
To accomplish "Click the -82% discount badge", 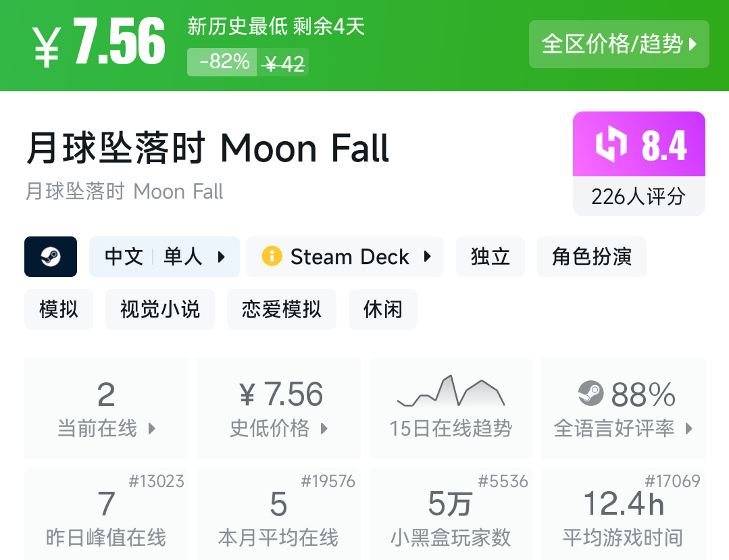I will tap(222, 62).
